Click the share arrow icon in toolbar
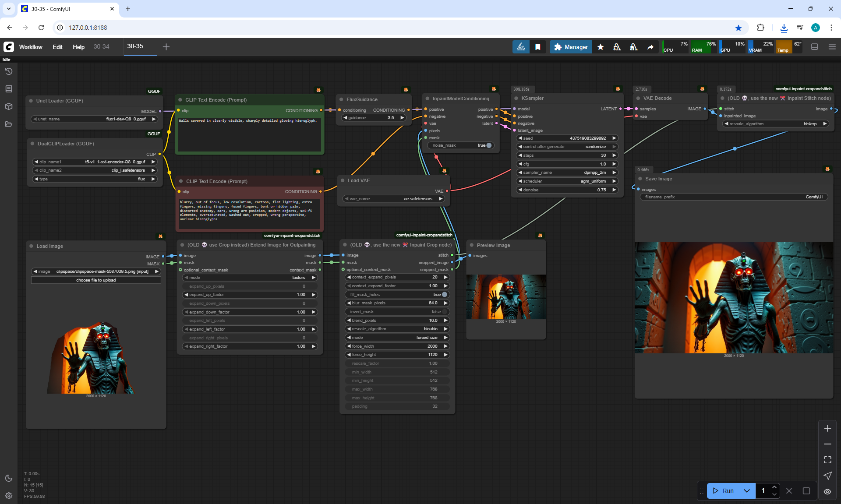This screenshot has width=841, height=504. click(650, 47)
